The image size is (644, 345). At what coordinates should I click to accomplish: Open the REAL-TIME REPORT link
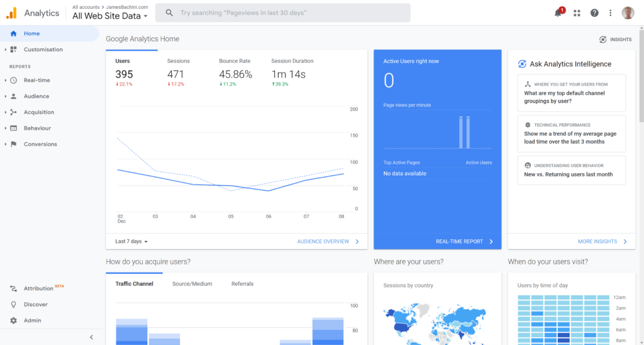coord(465,241)
